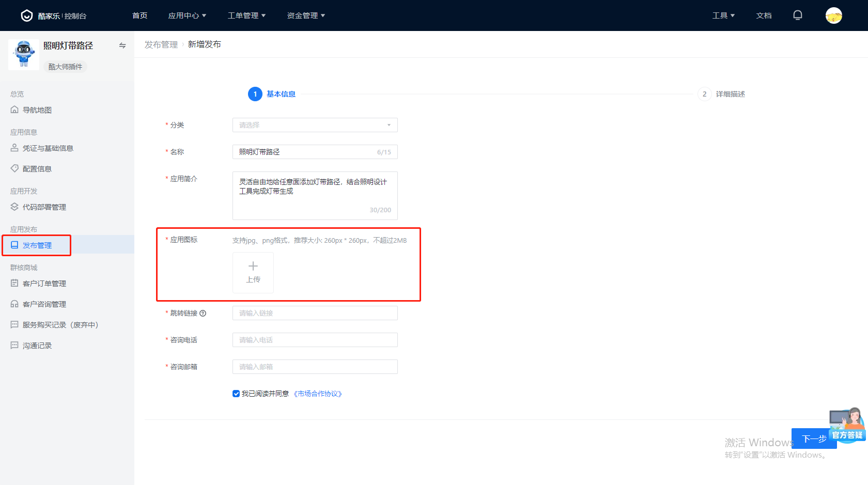Click the 发布管理 book icon
The width and height of the screenshot is (868, 485).
[14, 245]
